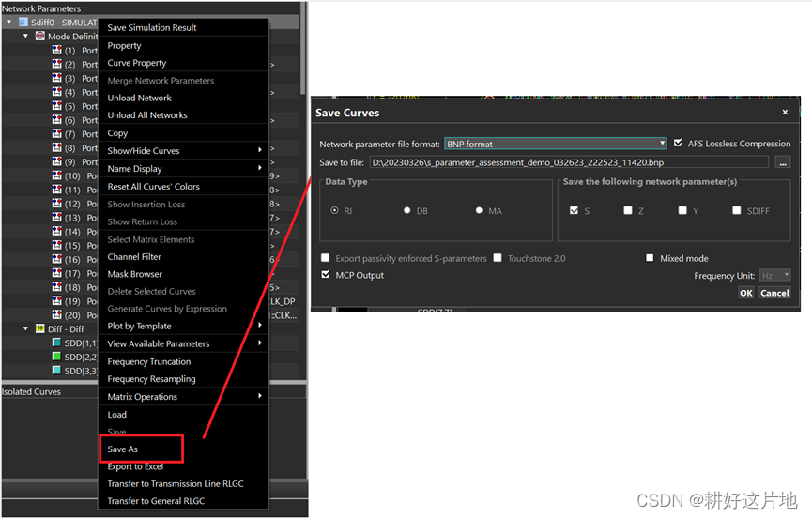Click the port (15) row icon
Viewport: 812px width, 518px height.
coord(57,245)
